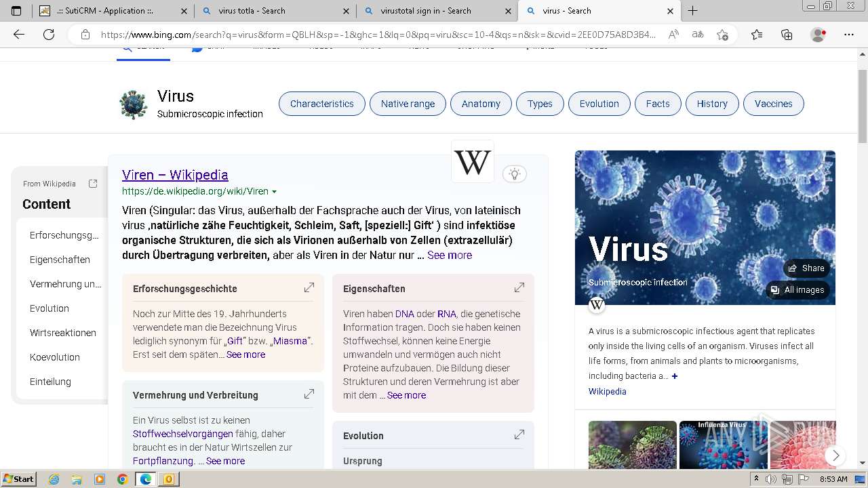Open Edge Settings and more menu
Viewport: 868px width, 488px height.
848,35
